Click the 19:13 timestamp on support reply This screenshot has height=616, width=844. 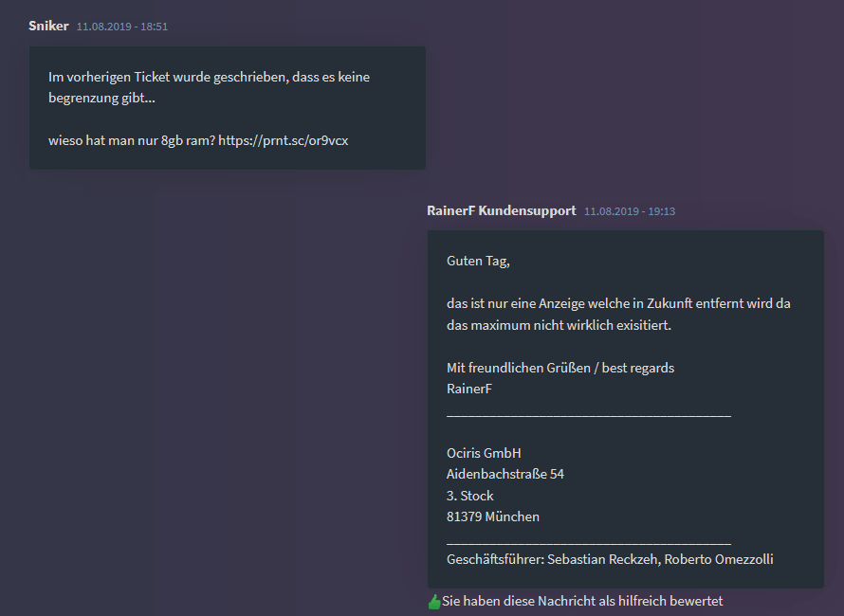point(630,211)
